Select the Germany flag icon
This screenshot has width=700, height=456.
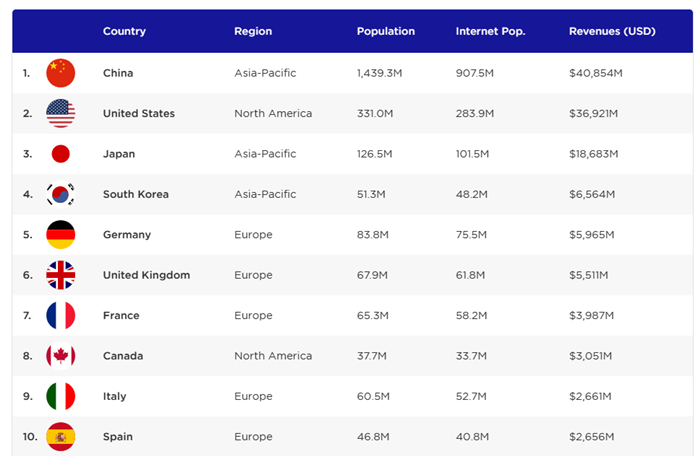[60, 235]
